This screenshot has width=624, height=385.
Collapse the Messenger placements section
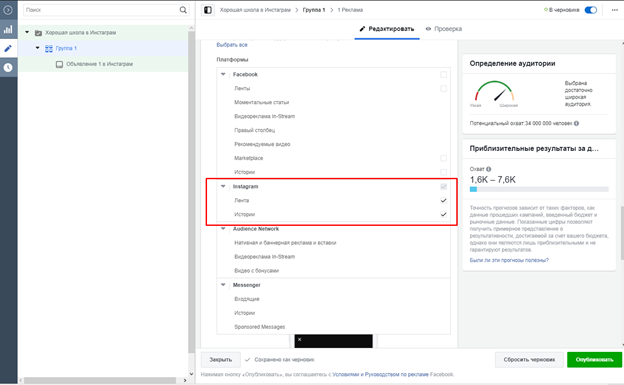pyautogui.click(x=223, y=285)
